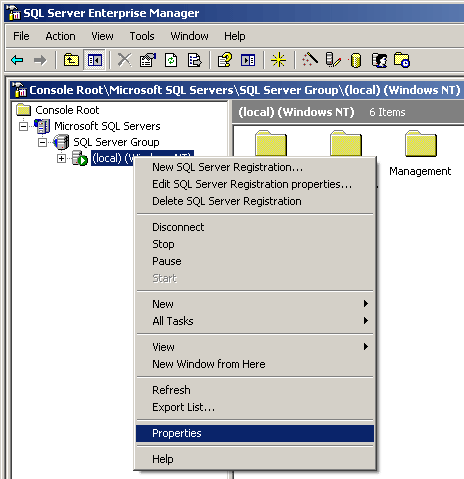Select Help at bottom of context menu

pyautogui.click(x=255, y=459)
